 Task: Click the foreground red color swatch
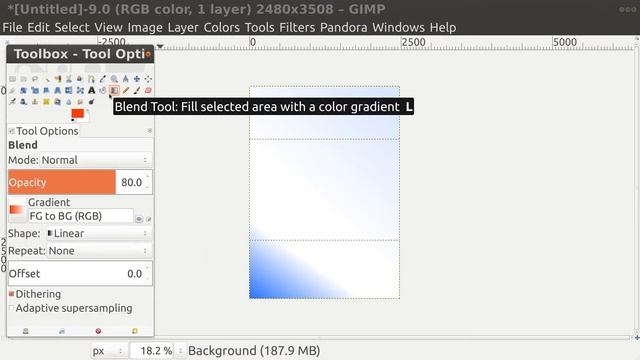point(77,113)
